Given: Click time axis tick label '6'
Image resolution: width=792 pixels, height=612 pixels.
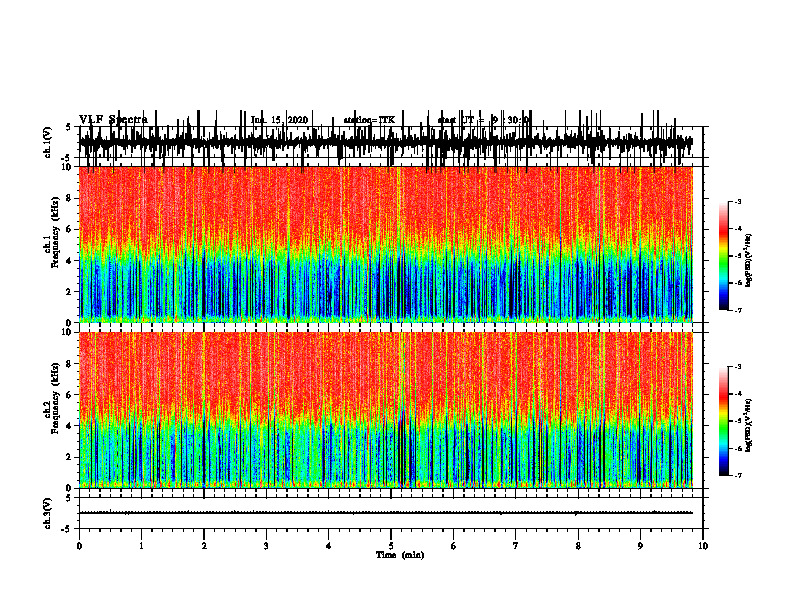Looking at the screenshot, I should (x=454, y=546).
